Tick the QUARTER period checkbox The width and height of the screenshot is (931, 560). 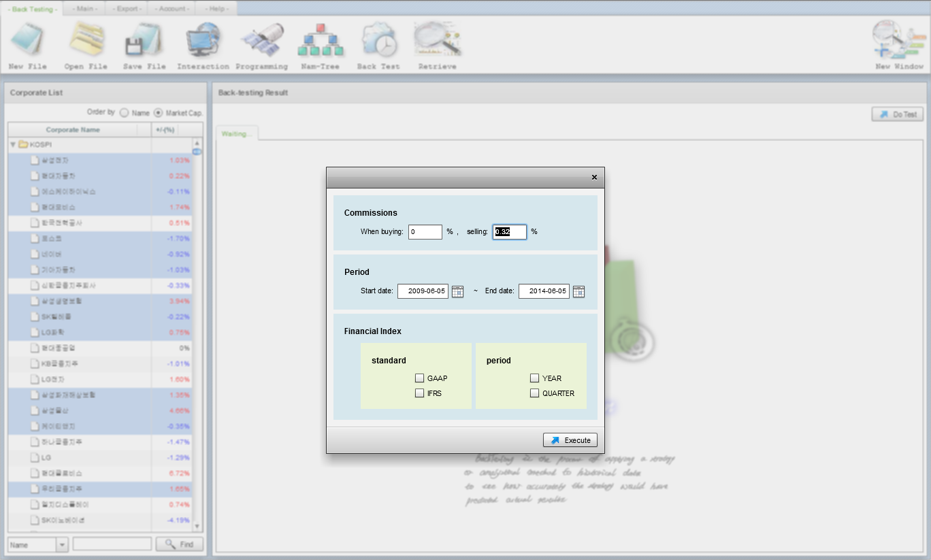point(535,393)
